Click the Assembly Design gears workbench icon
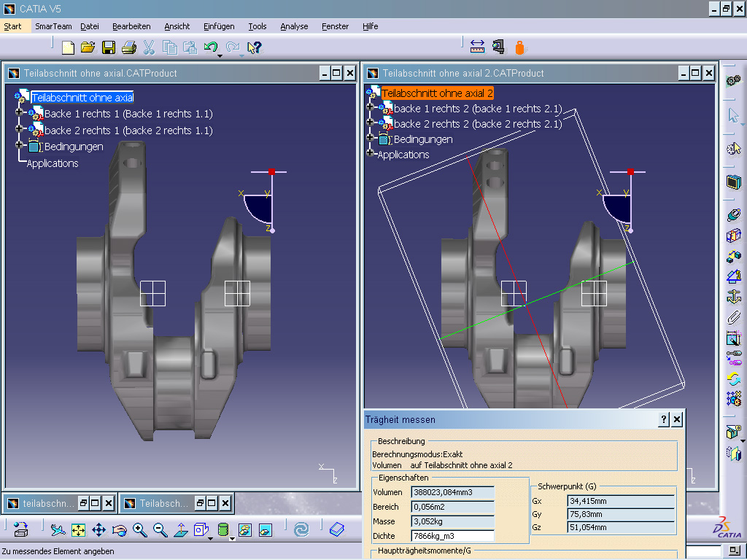Image resolution: width=747 pixels, height=560 pixels. (734, 80)
